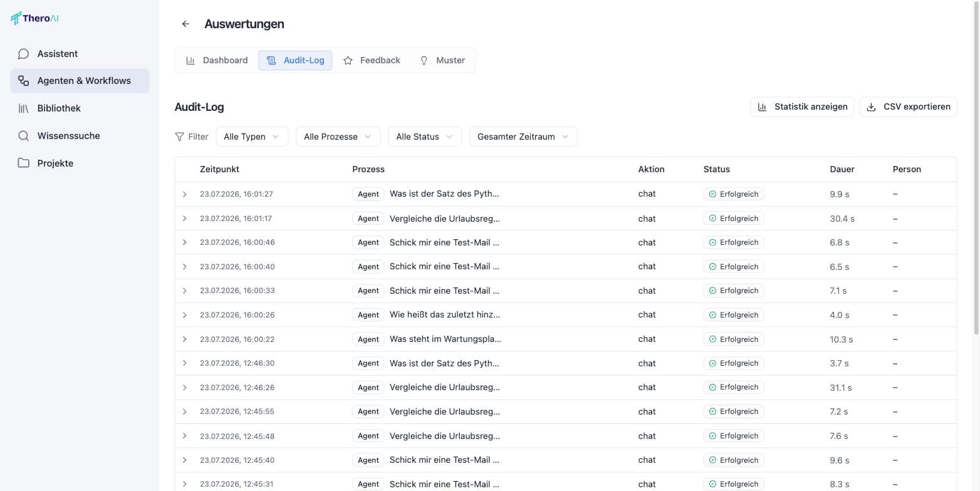Click the Agent badge in the 16:00:46 row
The height and width of the screenshot is (491, 980).
368,242
